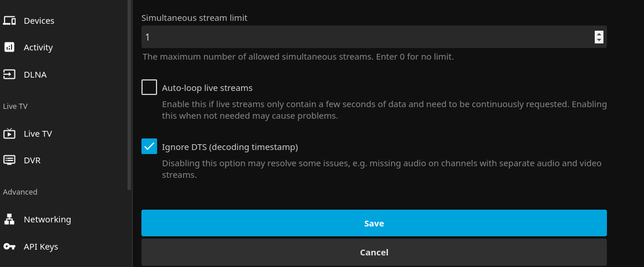
Task: Click the Devices icon in sidebar
Action: pos(9,21)
